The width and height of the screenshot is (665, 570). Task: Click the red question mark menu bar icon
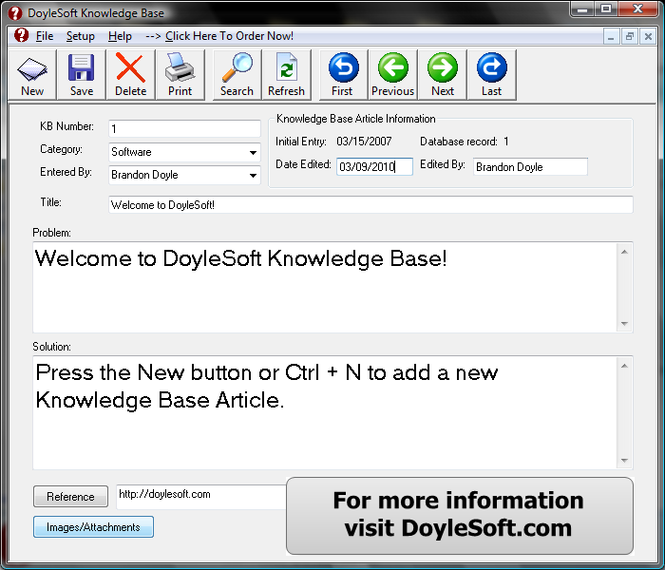tap(21, 36)
